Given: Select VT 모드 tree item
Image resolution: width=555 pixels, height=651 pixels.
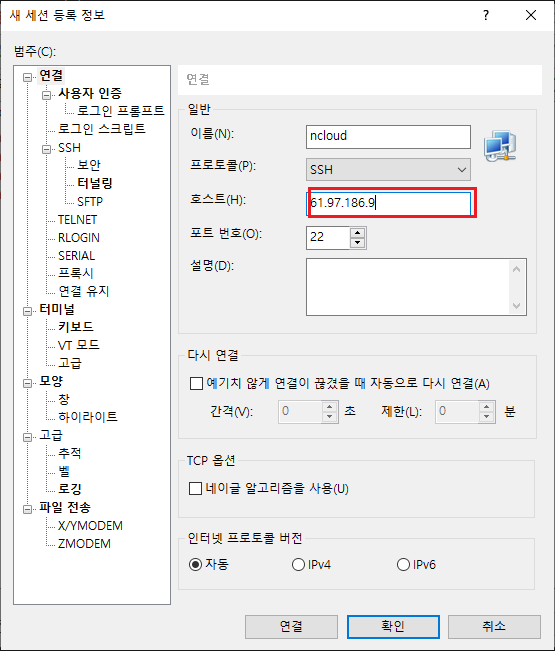Looking at the screenshot, I should click(78, 345).
